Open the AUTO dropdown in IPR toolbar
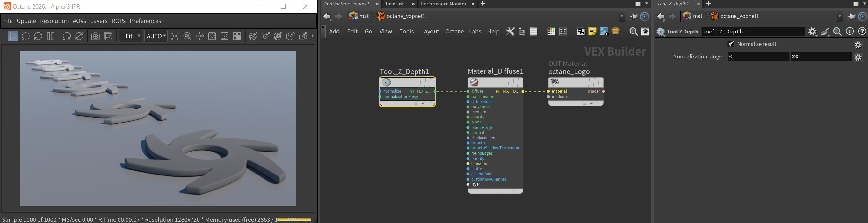This screenshot has height=223, width=868. (x=156, y=36)
